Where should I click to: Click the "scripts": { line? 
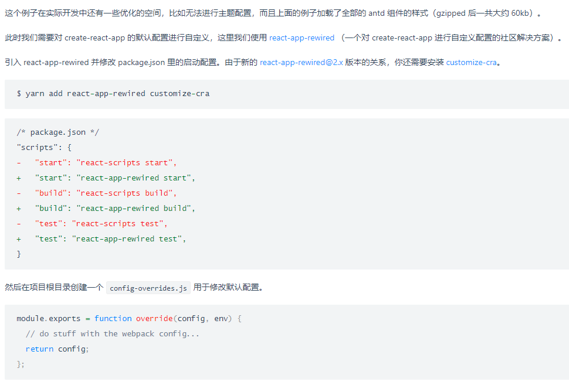pyautogui.click(x=44, y=148)
